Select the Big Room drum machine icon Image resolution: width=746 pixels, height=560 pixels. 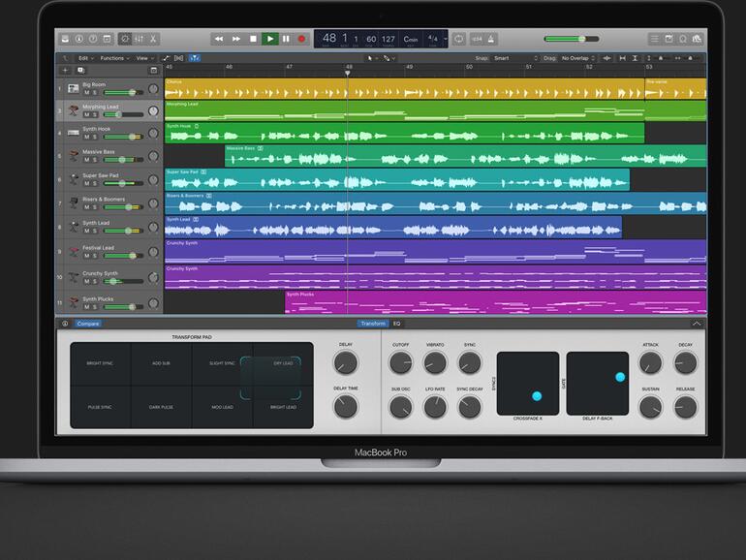74,88
